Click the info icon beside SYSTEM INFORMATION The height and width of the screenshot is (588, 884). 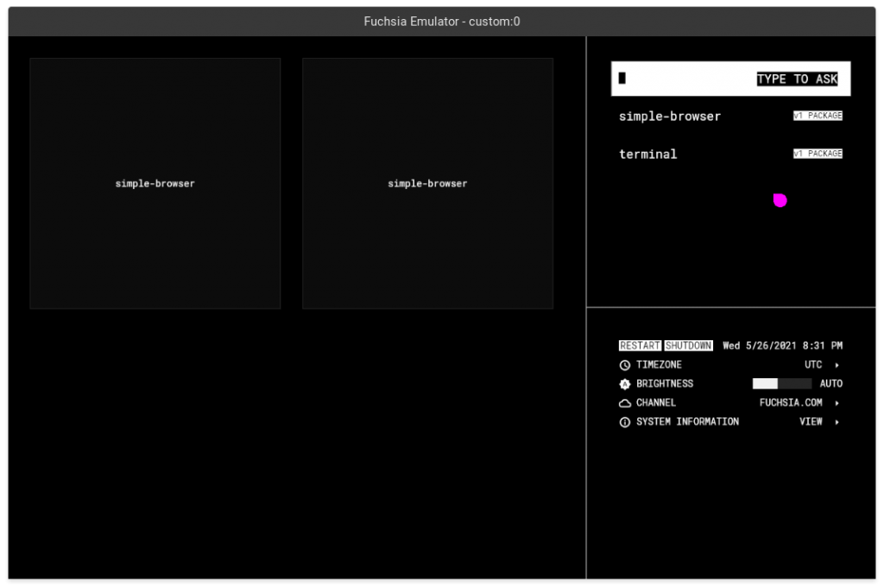click(x=625, y=422)
